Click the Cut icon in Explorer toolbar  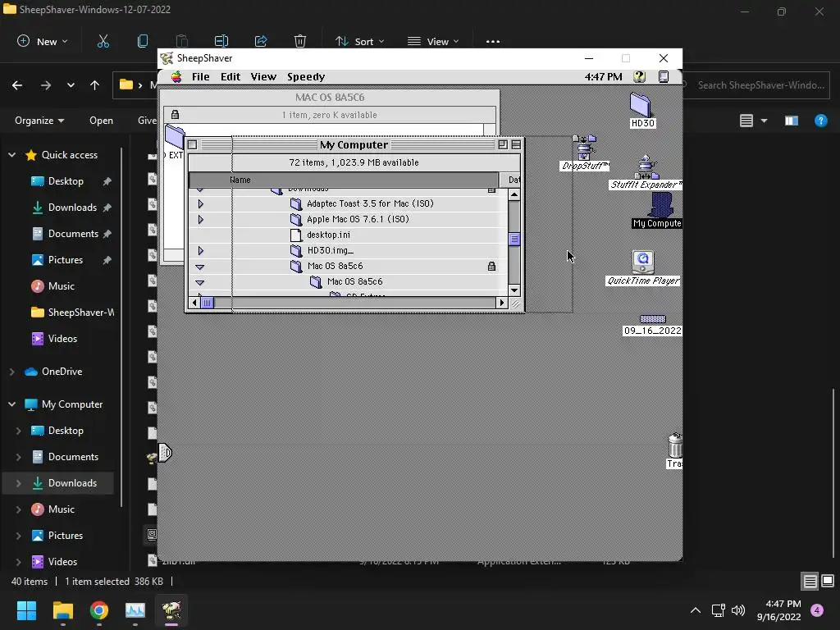click(x=103, y=41)
